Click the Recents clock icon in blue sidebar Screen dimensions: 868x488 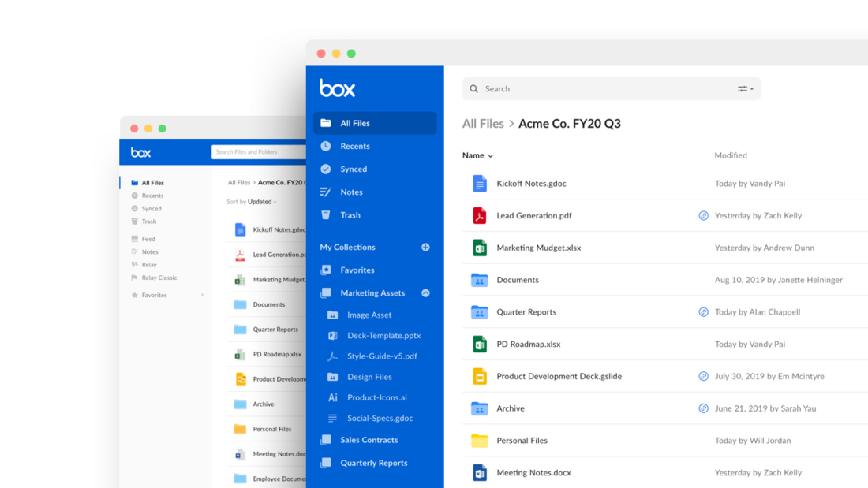click(325, 146)
